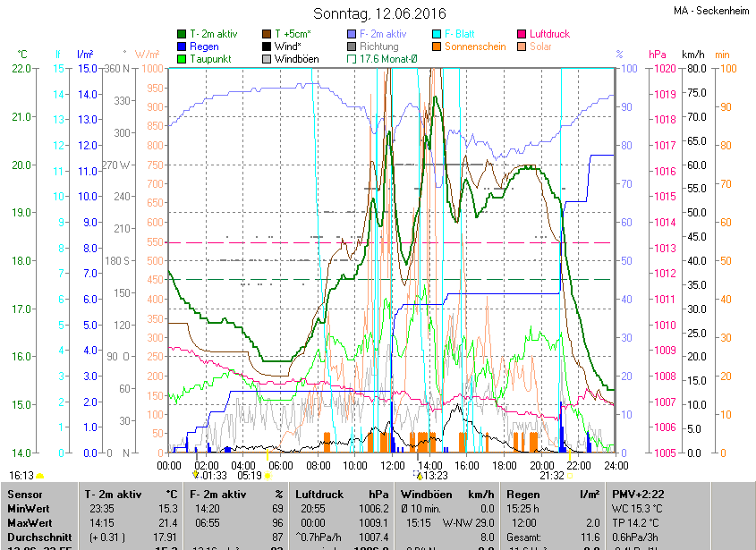Click the cyan F- Blatt legend swatch
This screenshot has width=756, height=550.
point(437,34)
